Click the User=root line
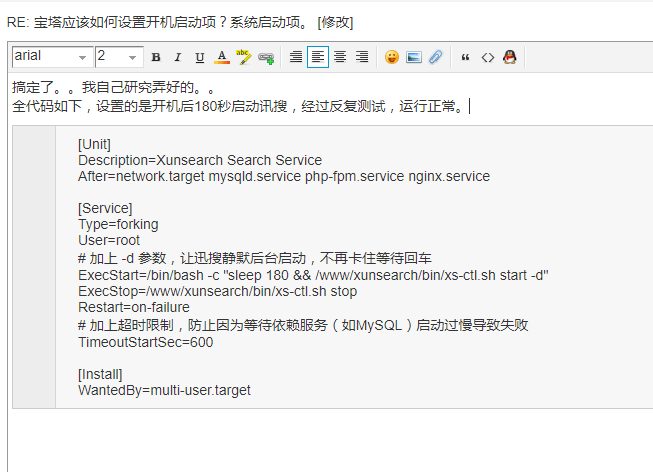653x472 pixels. (109, 240)
